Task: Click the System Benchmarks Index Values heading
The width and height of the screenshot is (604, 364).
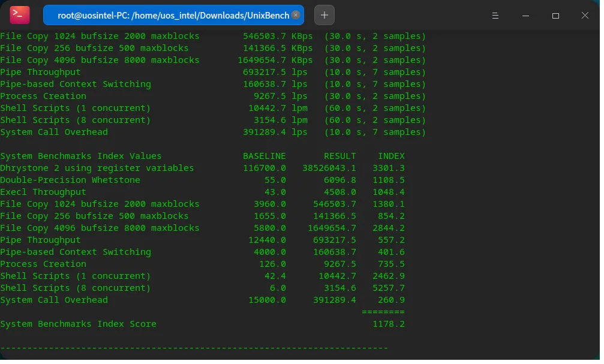Action: click(x=81, y=156)
